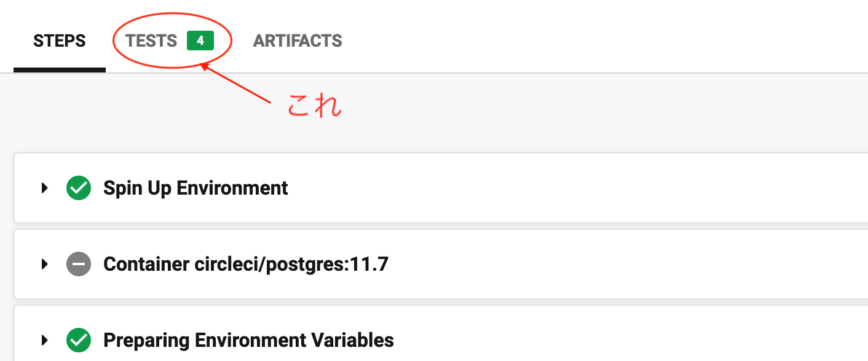Expand Container circleci/postgres:11.7 disclosure triangle
Viewport: 868px width, 361px height.
(x=44, y=264)
